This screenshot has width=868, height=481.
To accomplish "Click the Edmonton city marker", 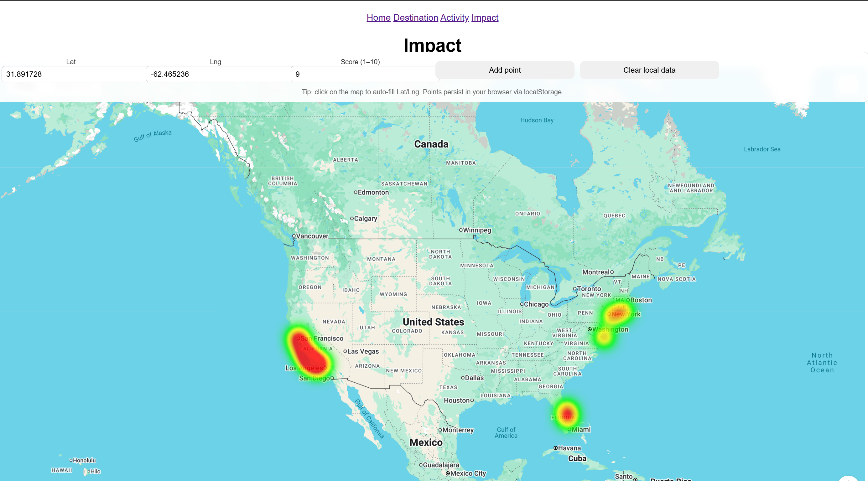I will [x=356, y=192].
